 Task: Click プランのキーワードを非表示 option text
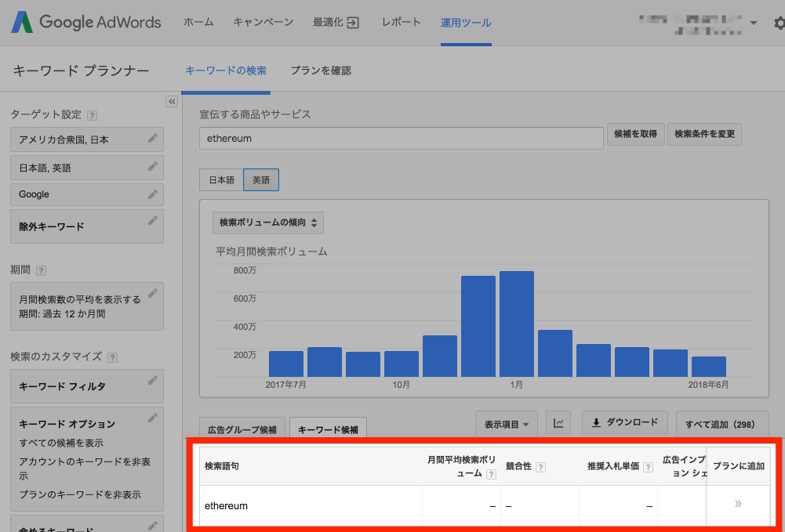point(80,494)
